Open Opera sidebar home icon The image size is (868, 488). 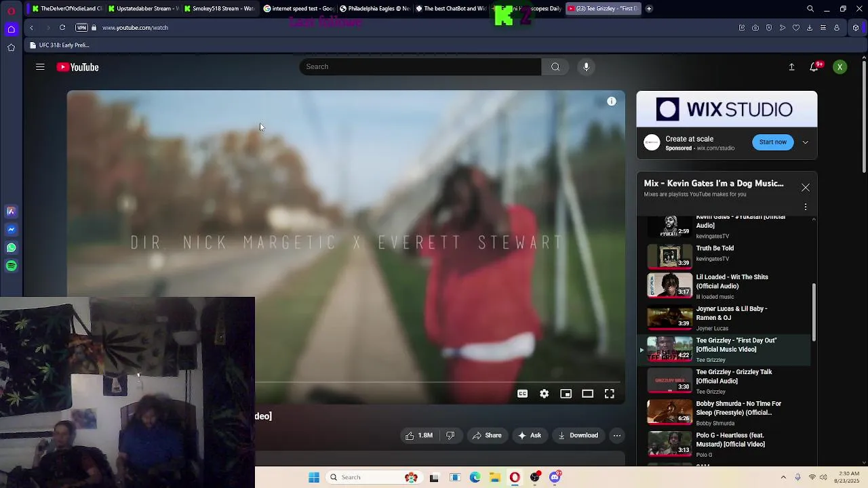tap(11, 29)
